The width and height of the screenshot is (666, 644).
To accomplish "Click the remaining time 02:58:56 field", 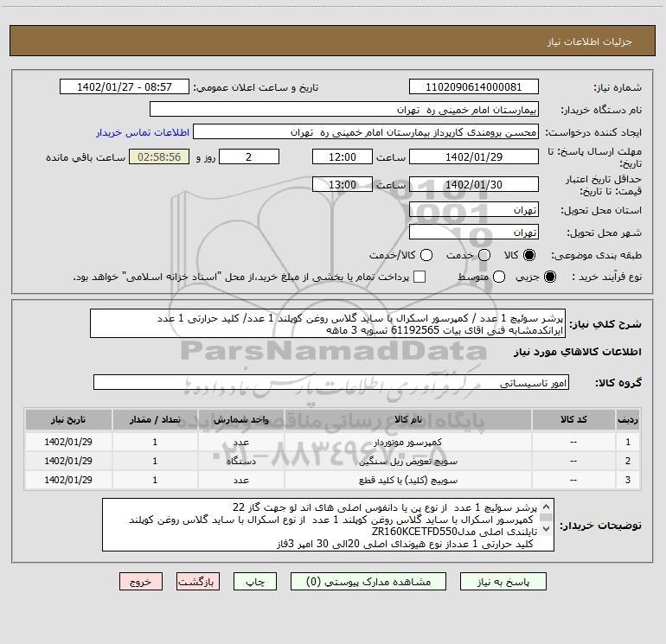I will tap(159, 156).
